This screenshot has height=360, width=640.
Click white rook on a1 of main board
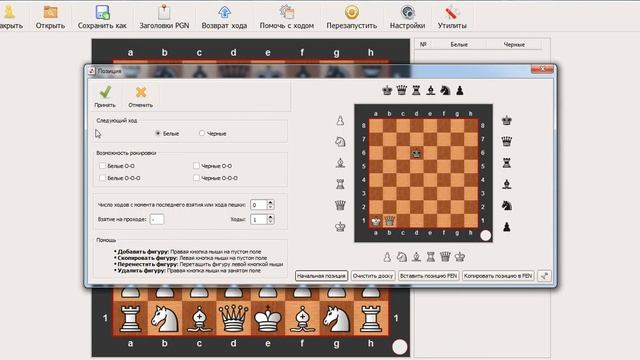pyautogui.click(x=130, y=318)
